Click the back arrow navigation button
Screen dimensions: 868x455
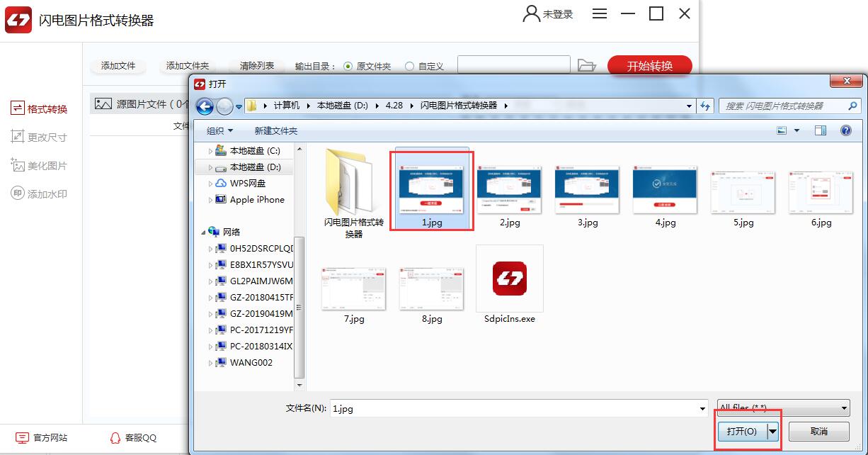205,106
